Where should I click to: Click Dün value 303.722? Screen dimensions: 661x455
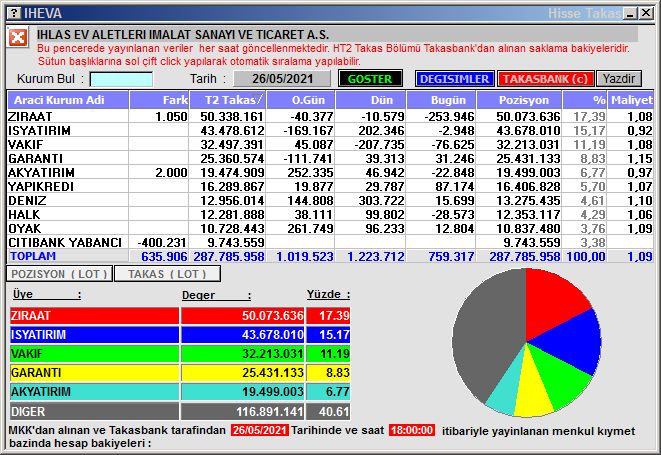pyautogui.click(x=382, y=200)
